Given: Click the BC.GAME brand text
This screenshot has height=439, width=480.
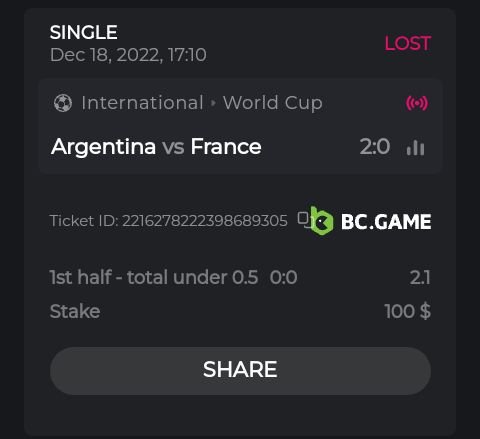Looking at the screenshot, I should pyautogui.click(x=386, y=222).
